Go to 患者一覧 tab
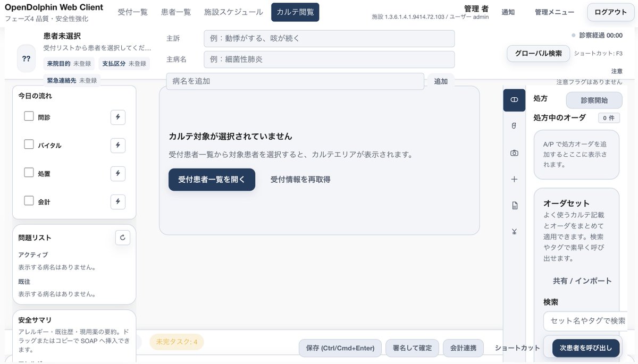The image size is (638, 364). (176, 12)
